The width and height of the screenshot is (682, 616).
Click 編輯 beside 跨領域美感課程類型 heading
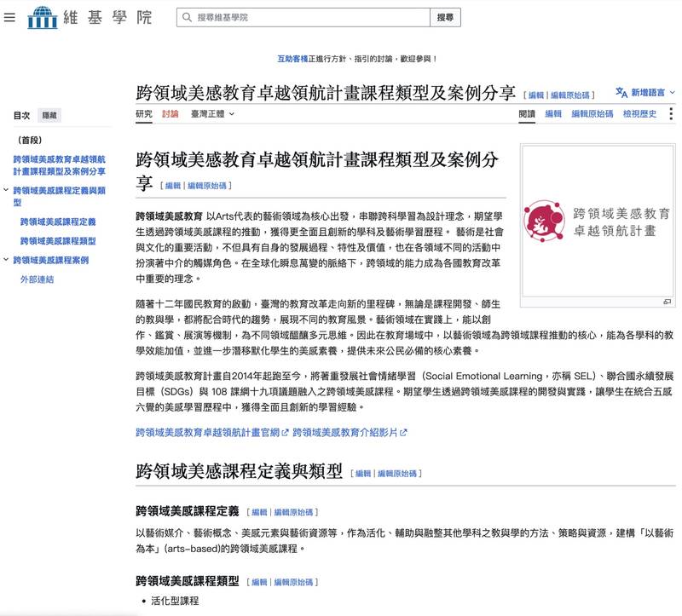pos(260,582)
